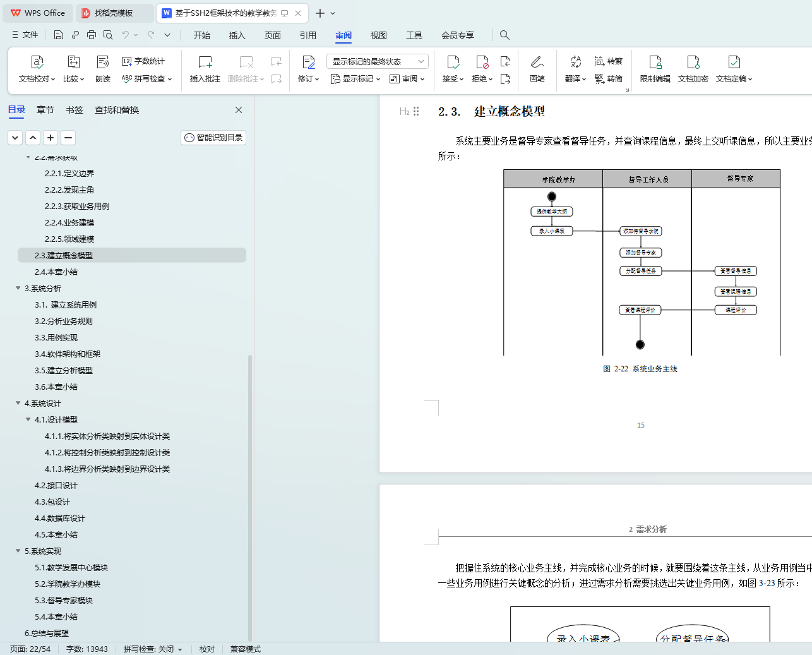Click the search magnifier beside 会员专享
This screenshot has height=655, width=812.
[505, 35]
